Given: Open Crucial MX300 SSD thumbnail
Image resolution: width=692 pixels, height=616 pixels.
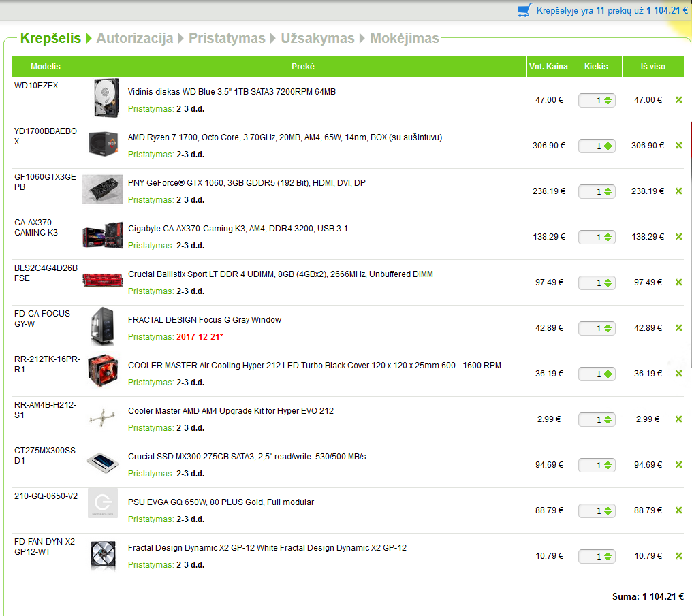Looking at the screenshot, I should pyautogui.click(x=103, y=463).
